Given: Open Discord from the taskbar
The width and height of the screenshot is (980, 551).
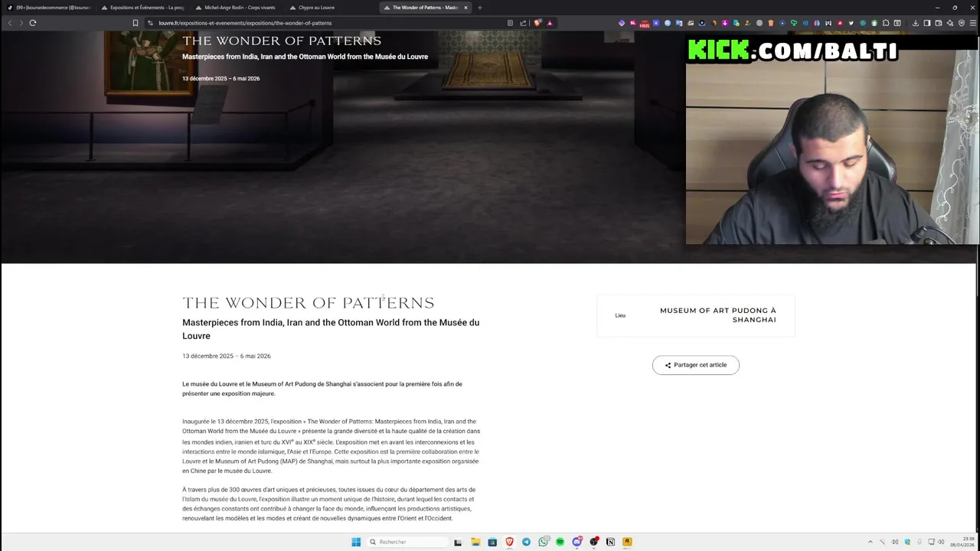Looking at the screenshot, I should tap(577, 542).
